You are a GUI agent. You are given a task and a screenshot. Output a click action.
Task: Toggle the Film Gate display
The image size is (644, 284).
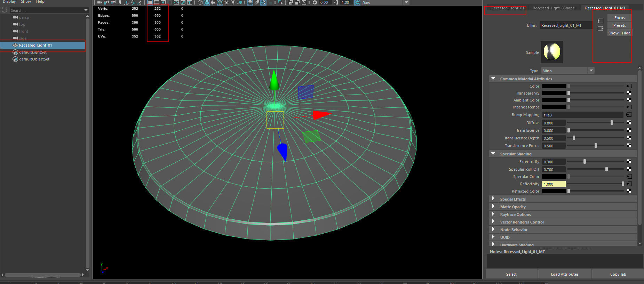tap(157, 2)
